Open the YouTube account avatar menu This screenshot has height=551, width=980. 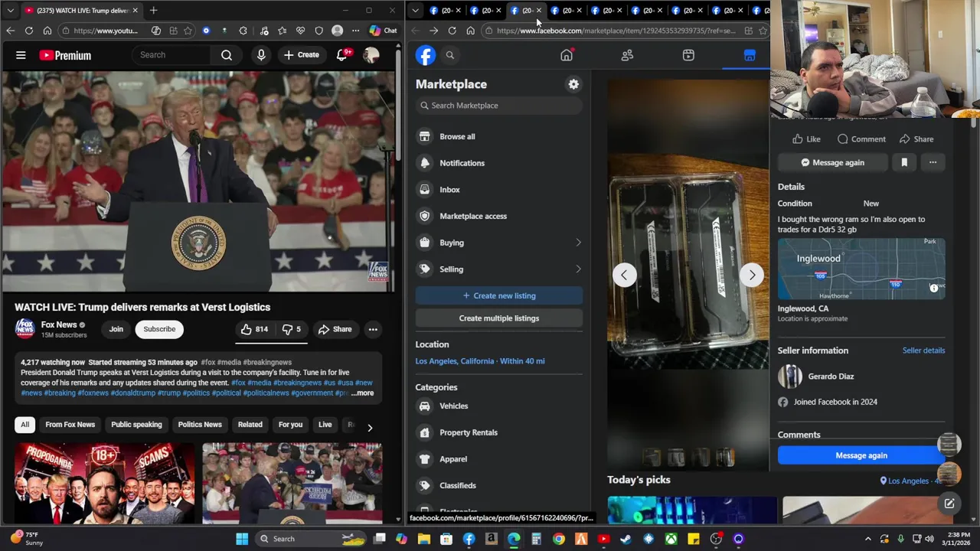(371, 55)
